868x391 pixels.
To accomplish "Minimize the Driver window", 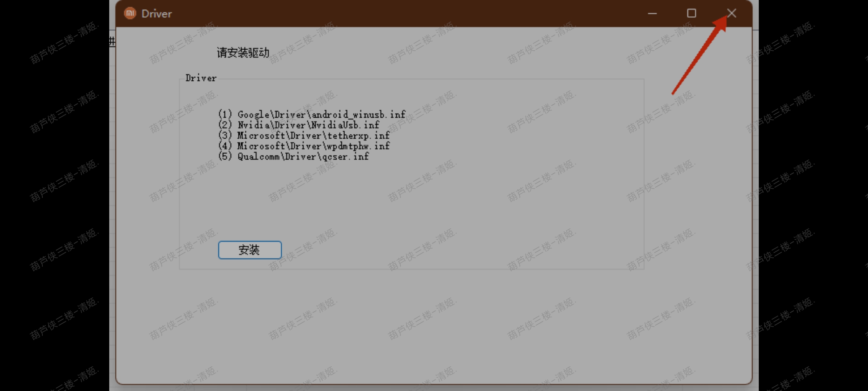I will (x=652, y=13).
